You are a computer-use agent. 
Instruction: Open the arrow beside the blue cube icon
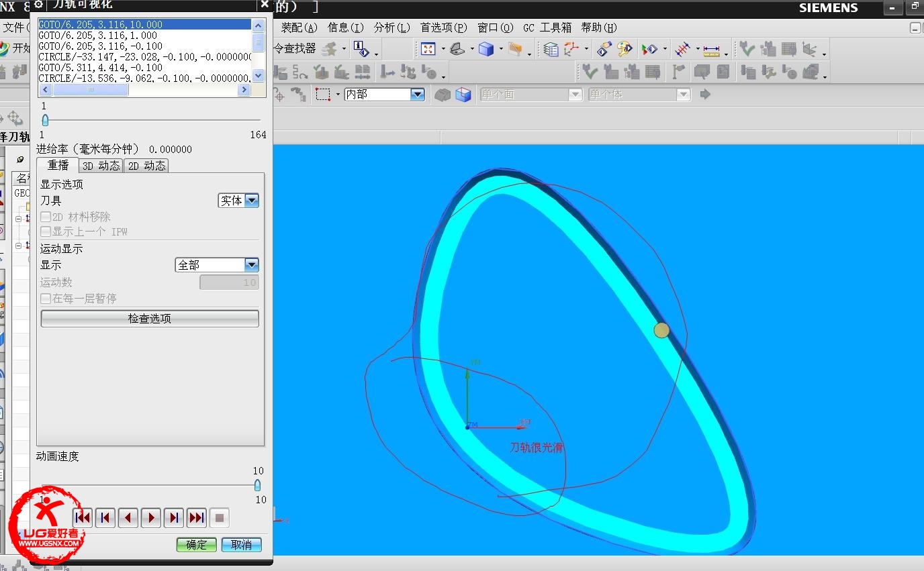pyautogui.click(x=501, y=50)
